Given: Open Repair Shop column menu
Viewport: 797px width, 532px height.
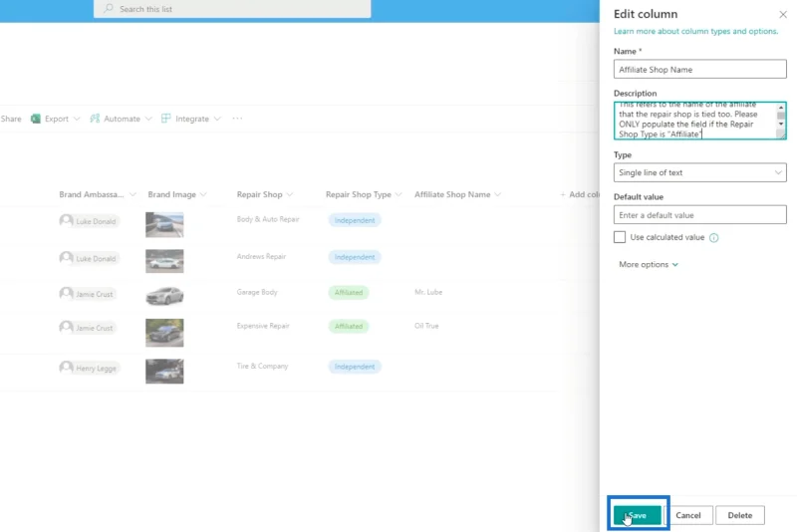Looking at the screenshot, I should coord(290,194).
